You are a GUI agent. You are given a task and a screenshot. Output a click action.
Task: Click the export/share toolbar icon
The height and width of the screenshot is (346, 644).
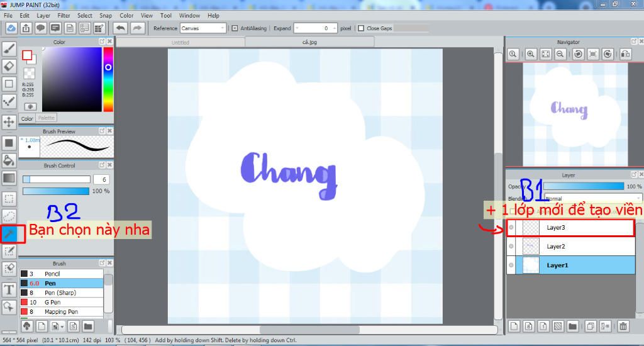pyautogui.click(x=26, y=28)
